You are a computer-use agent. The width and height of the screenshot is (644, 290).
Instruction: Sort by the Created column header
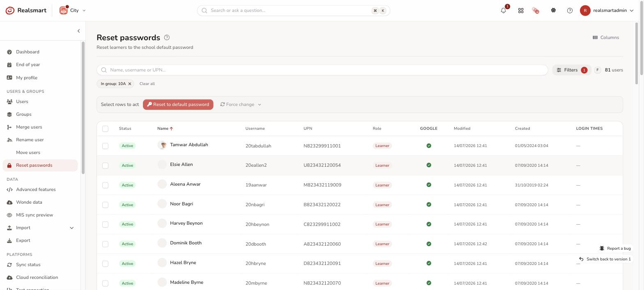coord(522,129)
